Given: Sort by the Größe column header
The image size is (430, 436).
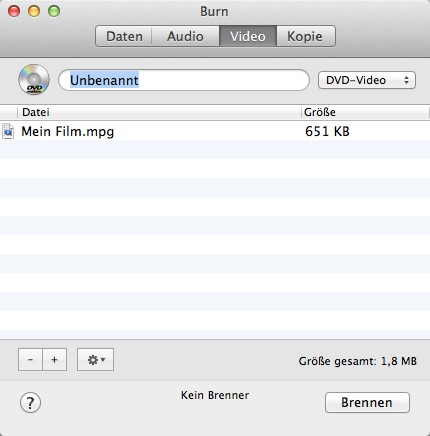Looking at the screenshot, I should pyautogui.click(x=365, y=112).
